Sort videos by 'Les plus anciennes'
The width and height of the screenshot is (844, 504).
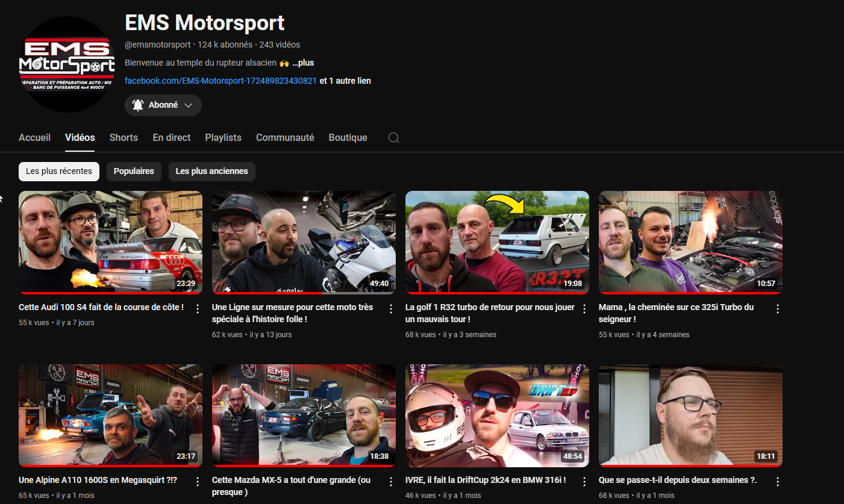click(x=211, y=172)
